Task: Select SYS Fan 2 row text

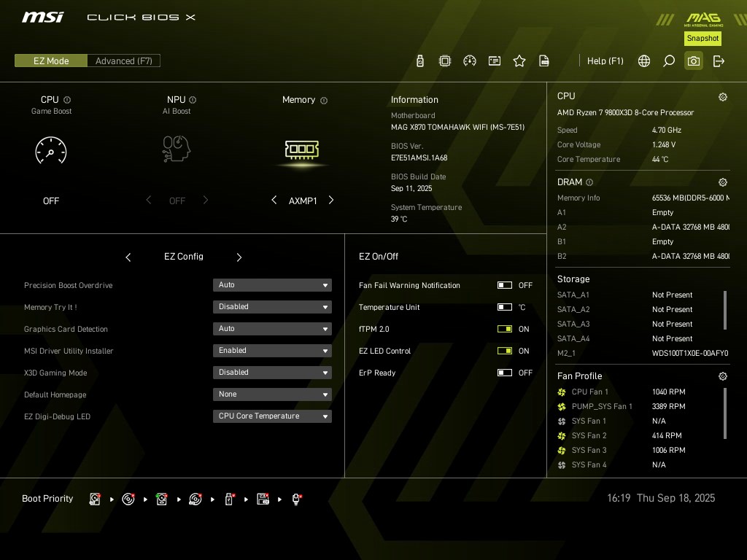Action: [x=589, y=436]
